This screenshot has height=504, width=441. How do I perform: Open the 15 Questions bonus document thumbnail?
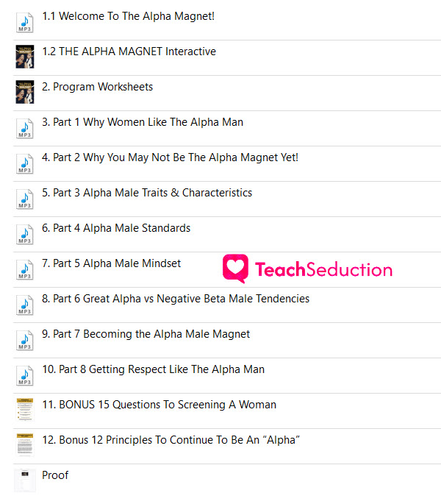pos(25,410)
